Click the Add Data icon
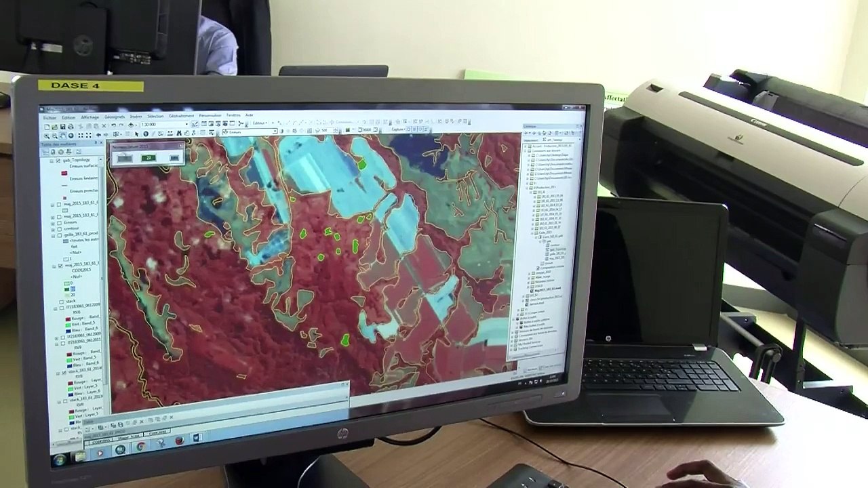This screenshot has width=868, height=488. (131, 125)
